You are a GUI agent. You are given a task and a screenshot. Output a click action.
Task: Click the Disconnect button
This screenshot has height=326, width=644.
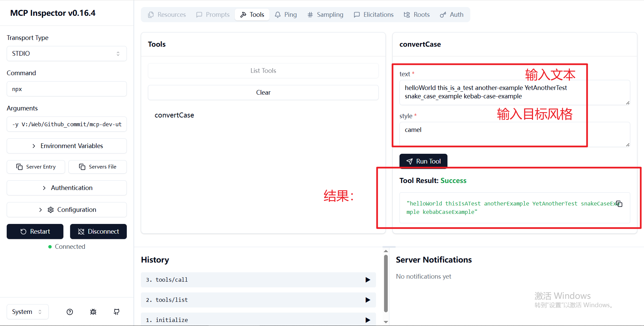[98, 231]
